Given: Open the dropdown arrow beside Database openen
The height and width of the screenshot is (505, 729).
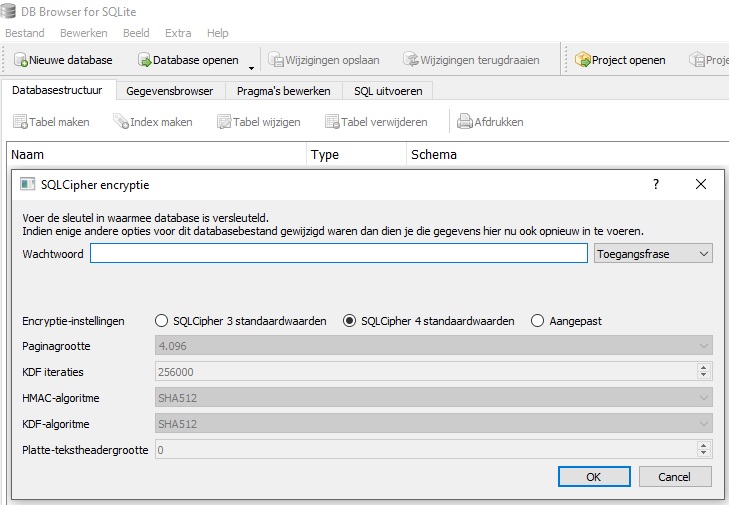Looking at the screenshot, I should coord(251,68).
